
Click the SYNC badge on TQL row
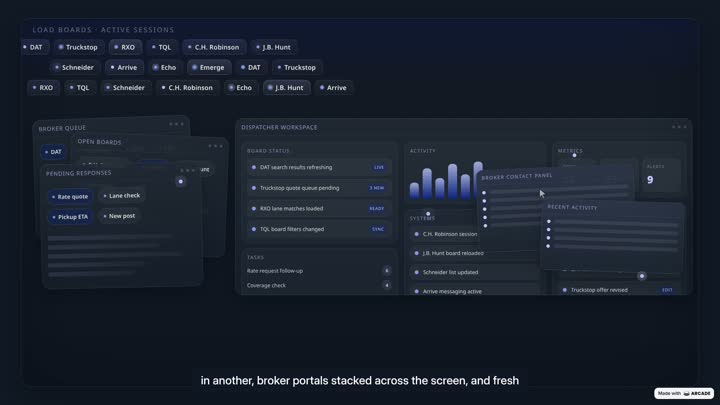[x=378, y=229]
